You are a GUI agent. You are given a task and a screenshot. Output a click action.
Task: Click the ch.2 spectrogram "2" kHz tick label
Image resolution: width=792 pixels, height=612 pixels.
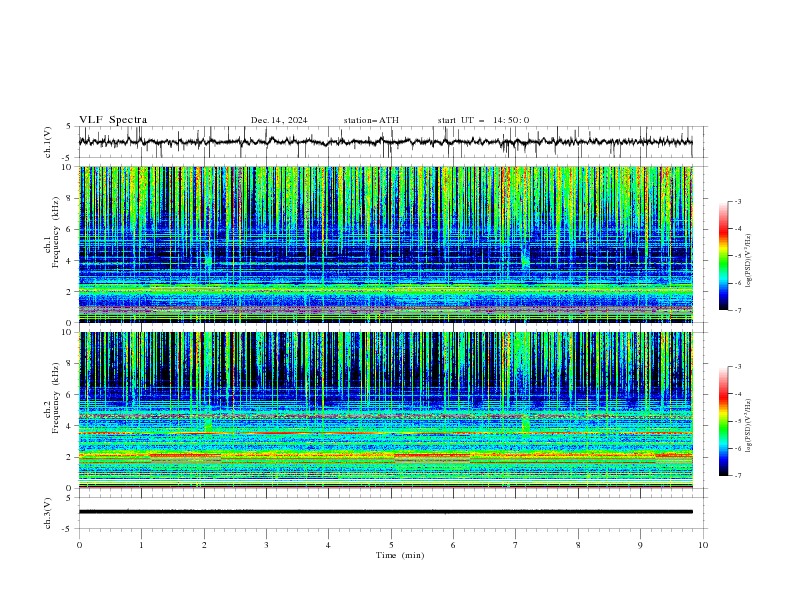[70, 457]
